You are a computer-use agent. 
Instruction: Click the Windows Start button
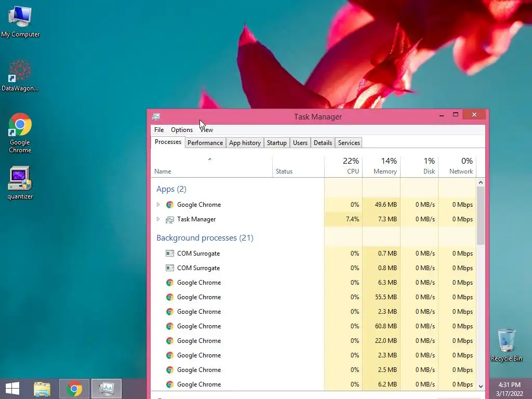pyautogui.click(x=12, y=389)
